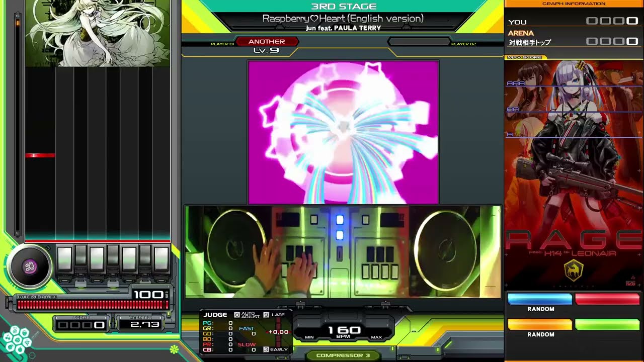Click the Lv.9 level text
This screenshot has height=362, width=644.
[266, 50]
